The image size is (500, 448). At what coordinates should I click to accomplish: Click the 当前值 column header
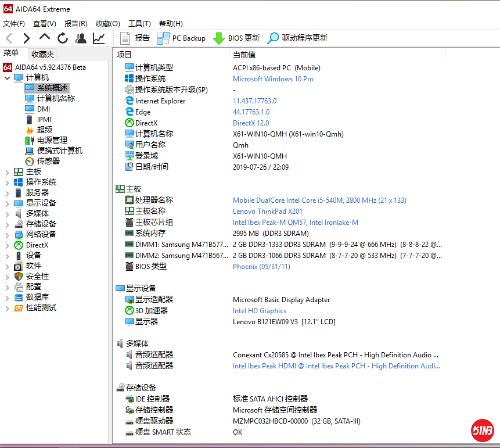click(244, 55)
